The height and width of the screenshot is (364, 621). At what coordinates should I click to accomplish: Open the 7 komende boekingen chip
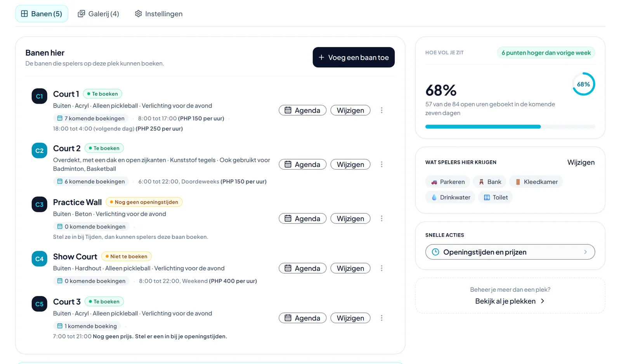point(91,118)
